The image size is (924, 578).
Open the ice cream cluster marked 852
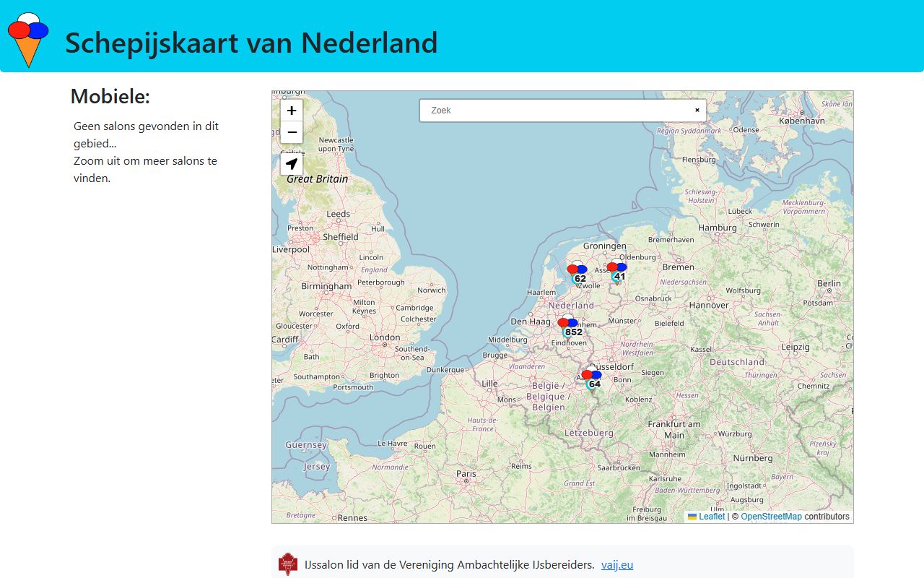[569, 327]
